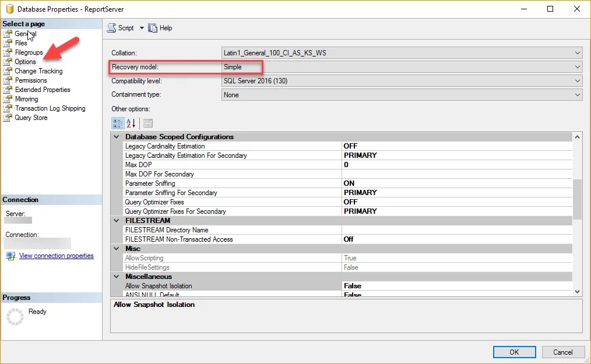Viewport: 591px width, 364px height.
Task: Confirm changes with OK button
Action: (x=514, y=352)
